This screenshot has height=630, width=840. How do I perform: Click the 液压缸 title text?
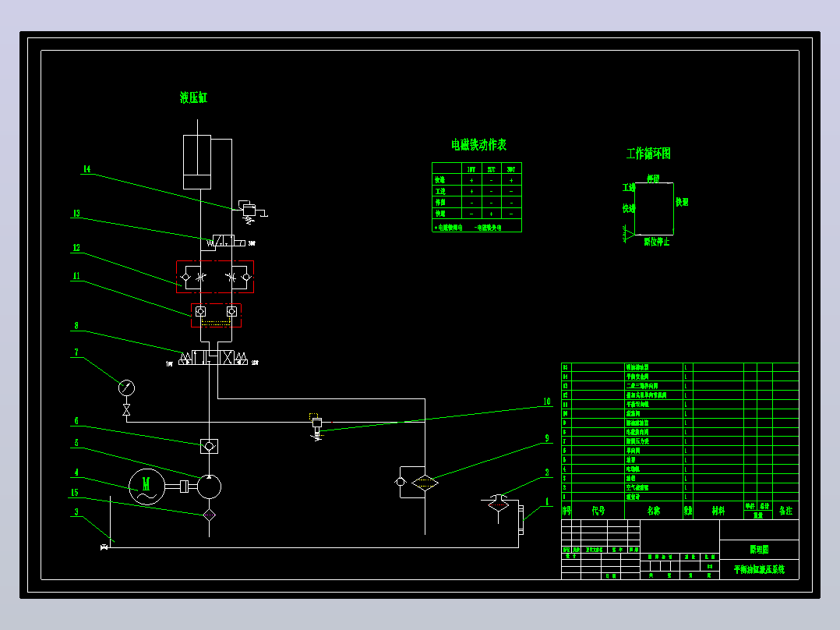click(x=193, y=97)
